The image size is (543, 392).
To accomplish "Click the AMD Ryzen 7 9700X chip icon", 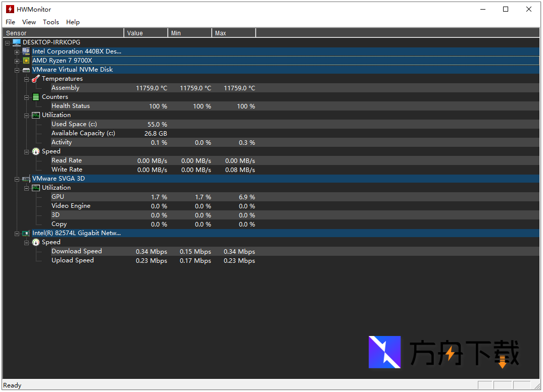I will [x=26, y=61].
